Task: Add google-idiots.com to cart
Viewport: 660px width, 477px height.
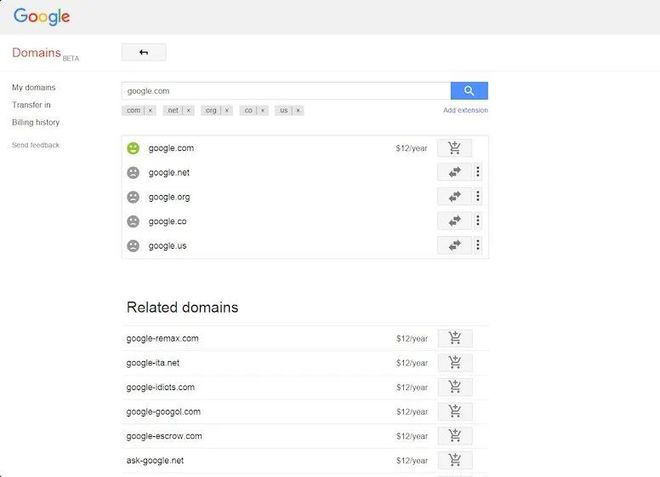Action: [x=455, y=387]
